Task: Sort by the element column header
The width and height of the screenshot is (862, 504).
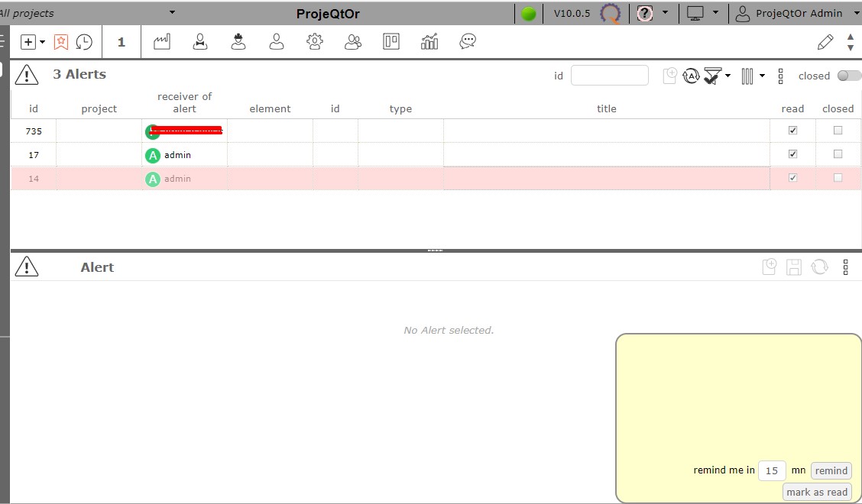Action: [270, 108]
